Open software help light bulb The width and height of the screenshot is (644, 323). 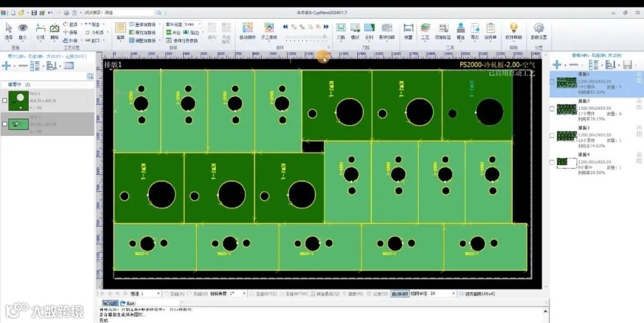(x=513, y=31)
